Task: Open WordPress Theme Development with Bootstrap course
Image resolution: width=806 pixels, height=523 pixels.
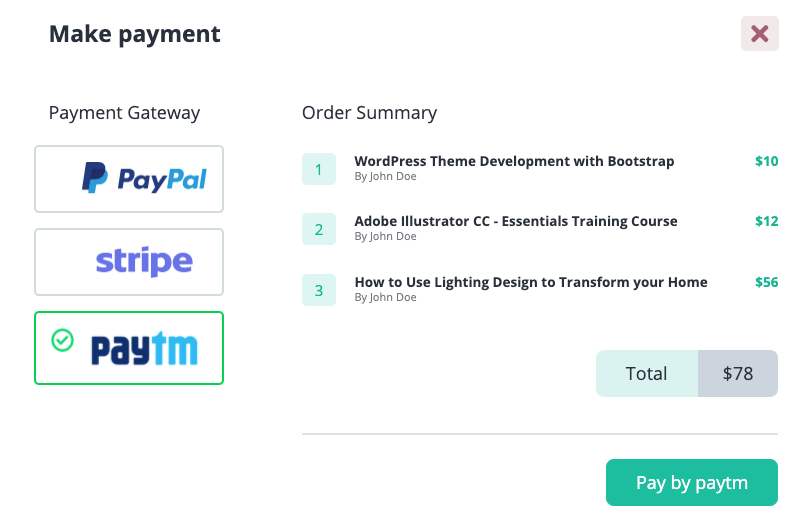Action: (x=514, y=161)
